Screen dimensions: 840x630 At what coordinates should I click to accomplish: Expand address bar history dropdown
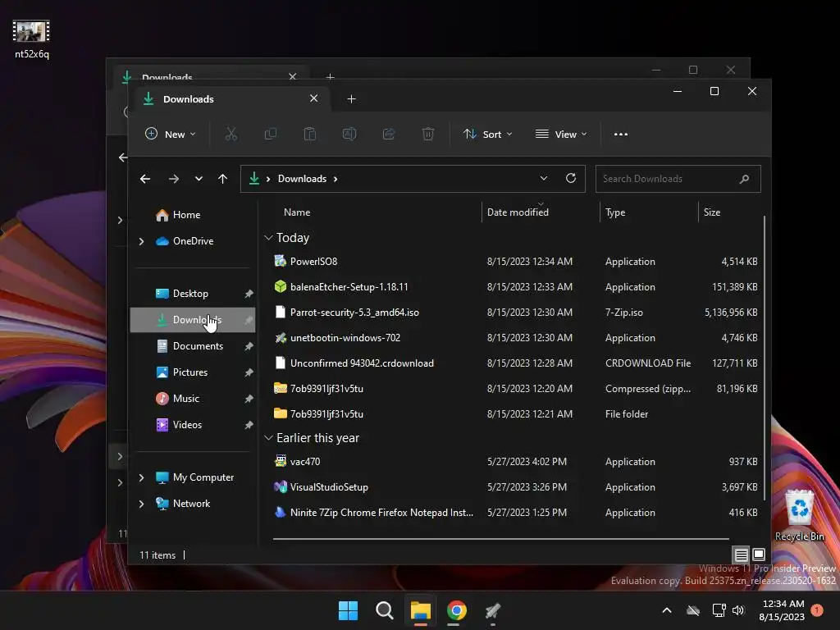tap(544, 178)
